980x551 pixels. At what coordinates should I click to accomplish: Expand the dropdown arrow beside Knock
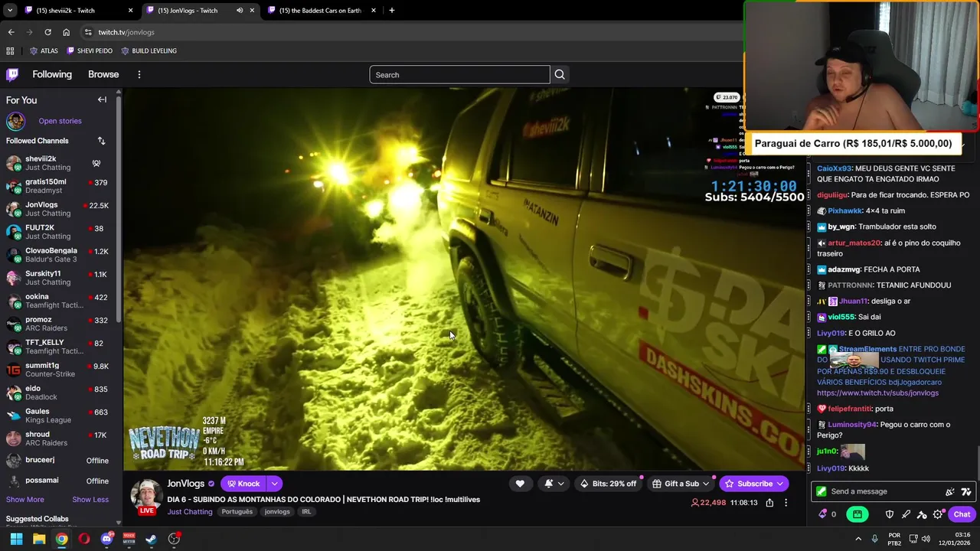[274, 484]
